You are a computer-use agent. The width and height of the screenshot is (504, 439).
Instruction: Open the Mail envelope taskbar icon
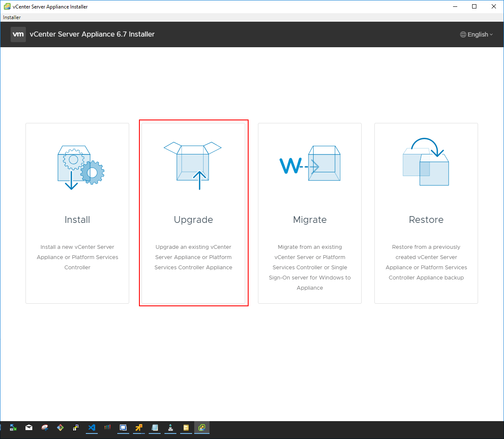tap(29, 428)
